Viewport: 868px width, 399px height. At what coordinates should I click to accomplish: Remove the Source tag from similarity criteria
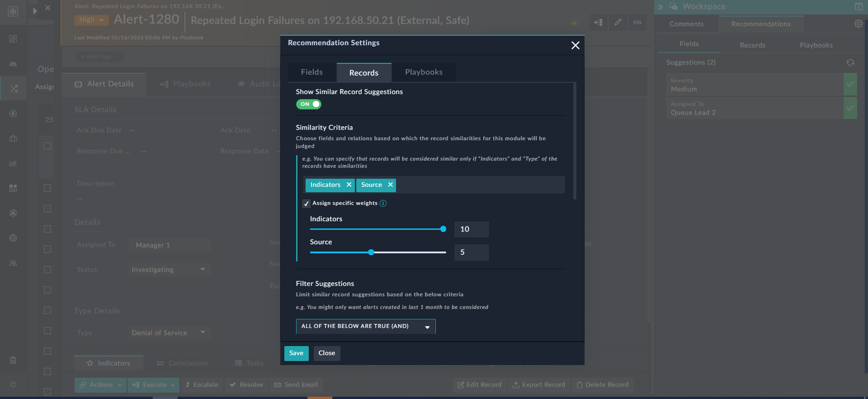coord(390,185)
